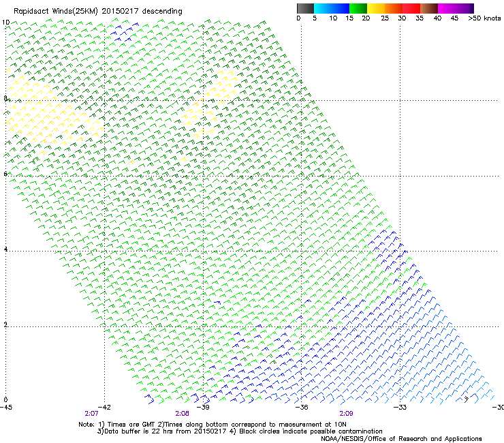Click the latitude axis label '8'
This screenshot has width=504, height=443.
(5, 98)
